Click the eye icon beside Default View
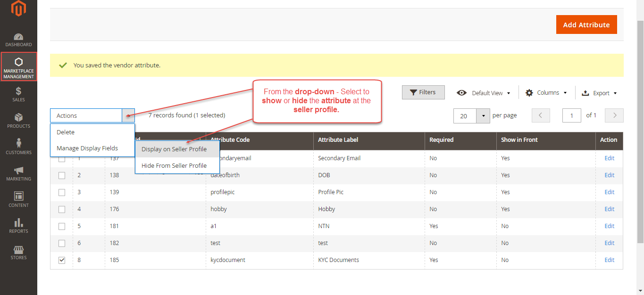Viewport: 644px width, 295px height. click(x=461, y=93)
